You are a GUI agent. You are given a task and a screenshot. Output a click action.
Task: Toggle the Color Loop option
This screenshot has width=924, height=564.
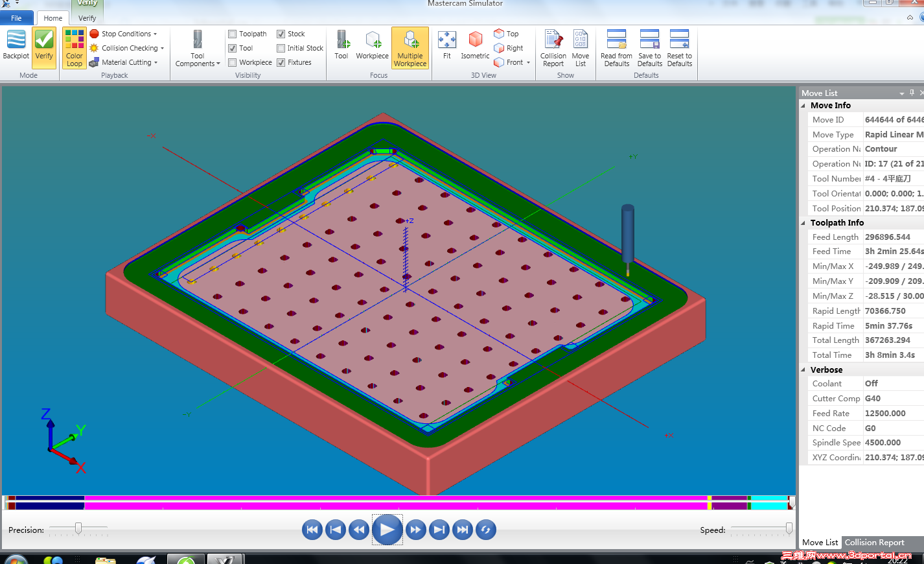click(75, 48)
